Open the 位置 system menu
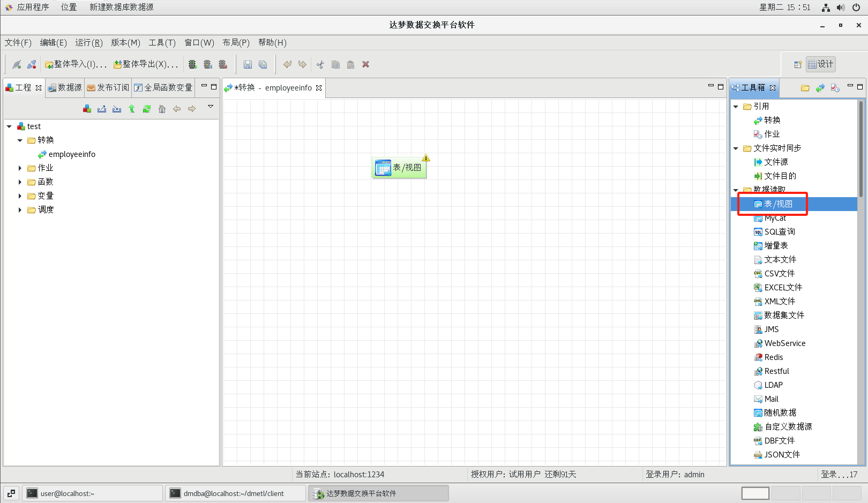The height and width of the screenshot is (503, 868). [x=69, y=7]
